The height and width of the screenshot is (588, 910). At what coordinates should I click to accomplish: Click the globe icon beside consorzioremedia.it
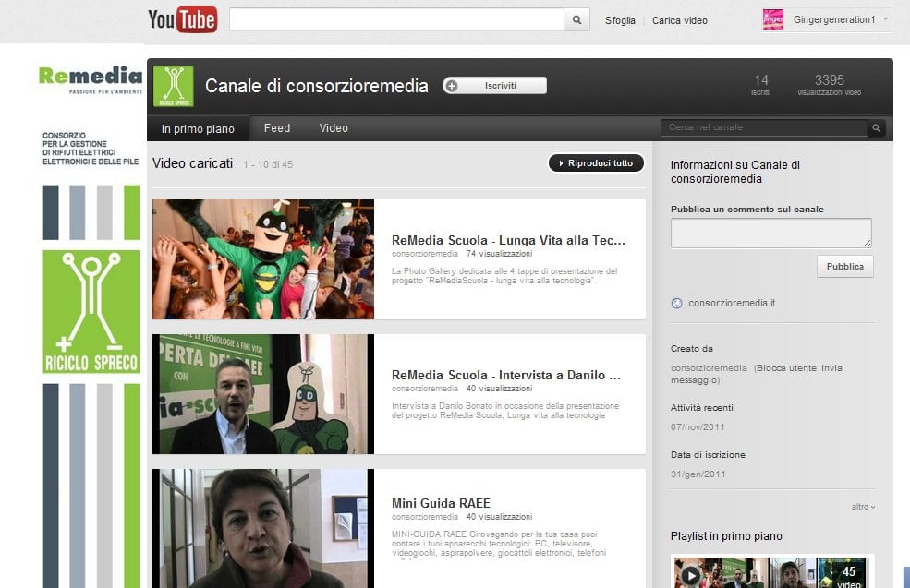676,303
